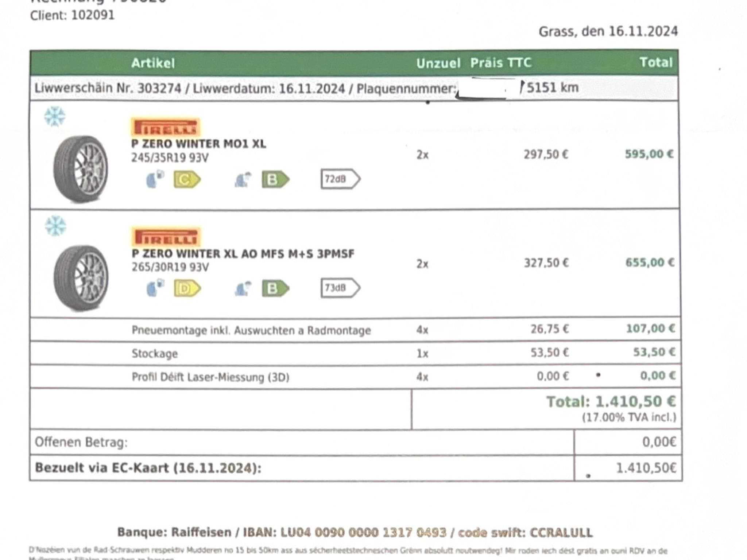Select the tire image in the 245/35R19 row
747x560 pixels.
[81, 168]
